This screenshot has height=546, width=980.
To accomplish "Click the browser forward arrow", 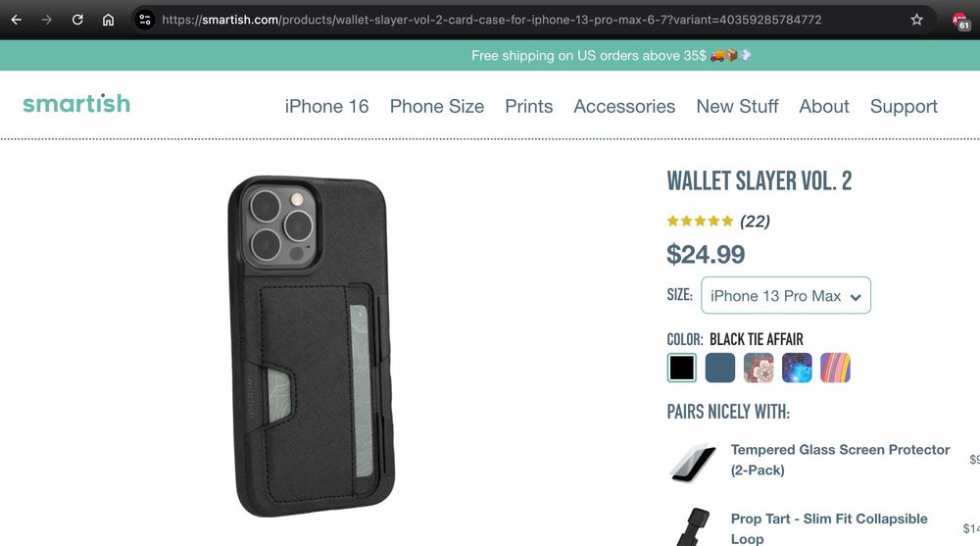I will pos(47,20).
